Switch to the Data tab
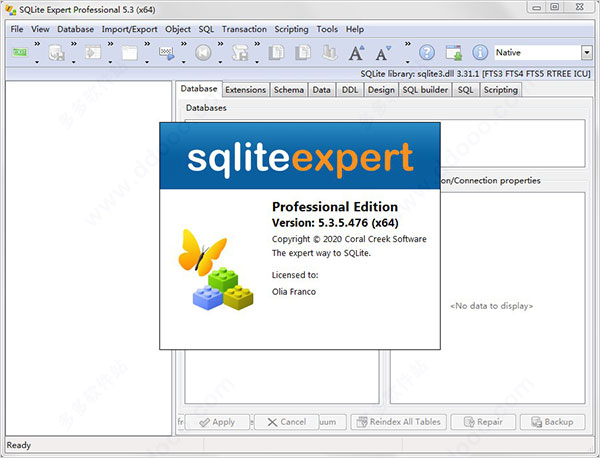 [321, 90]
